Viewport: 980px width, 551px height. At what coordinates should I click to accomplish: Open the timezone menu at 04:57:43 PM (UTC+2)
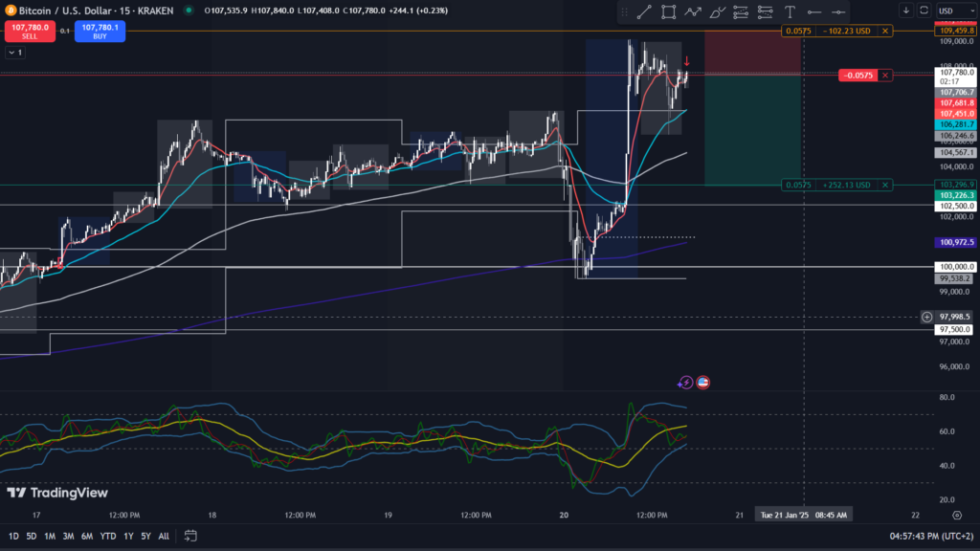(928, 536)
